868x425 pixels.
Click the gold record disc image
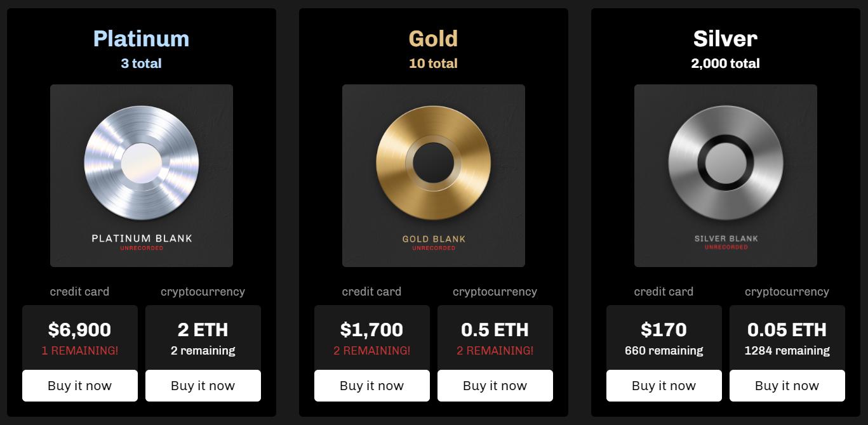[x=434, y=163]
